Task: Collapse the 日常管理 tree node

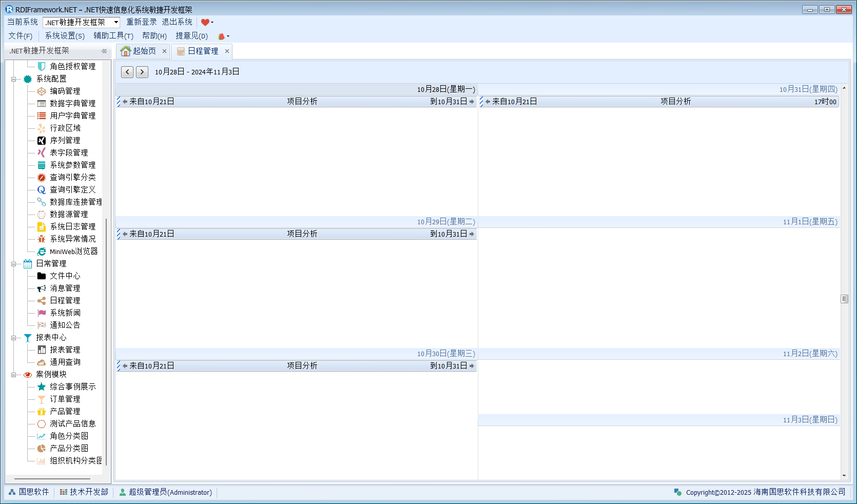Action: pyautogui.click(x=14, y=264)
